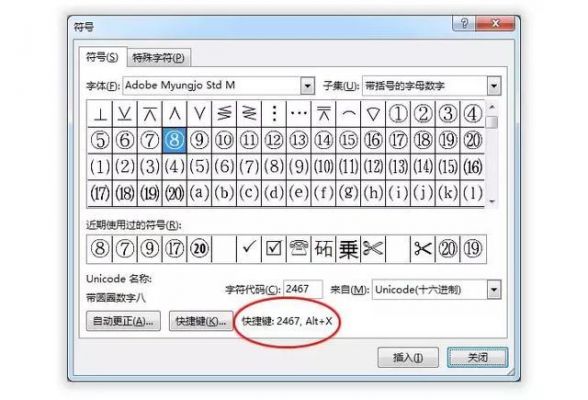
Task: Click the 快捷键(K)... button
Action: (x=201, y=321)
